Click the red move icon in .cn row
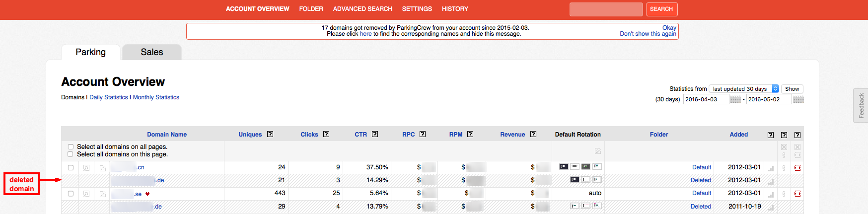This screenshot has height=214, width=868. pos(797,168)
